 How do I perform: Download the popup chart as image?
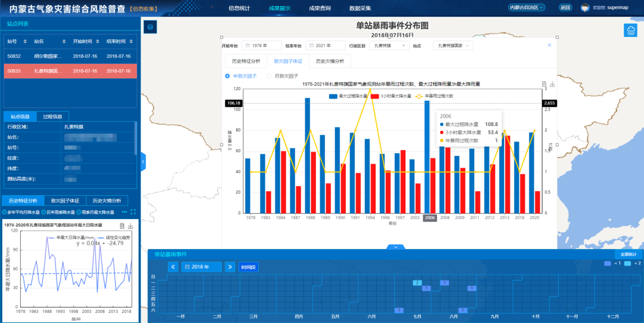(552, 84)
